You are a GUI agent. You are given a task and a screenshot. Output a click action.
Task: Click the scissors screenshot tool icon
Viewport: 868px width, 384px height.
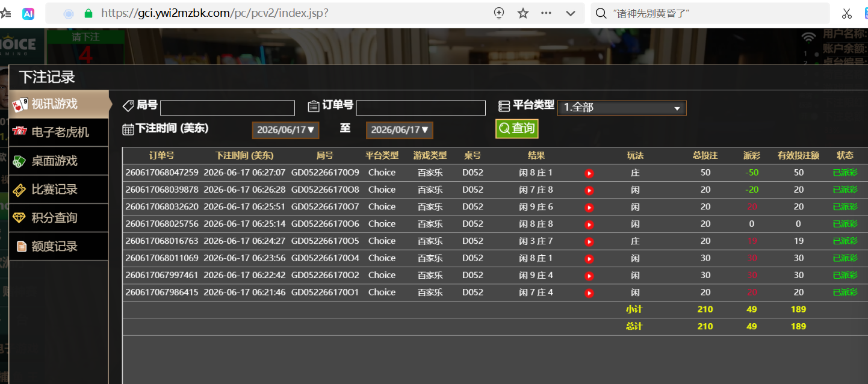point(847,13)
